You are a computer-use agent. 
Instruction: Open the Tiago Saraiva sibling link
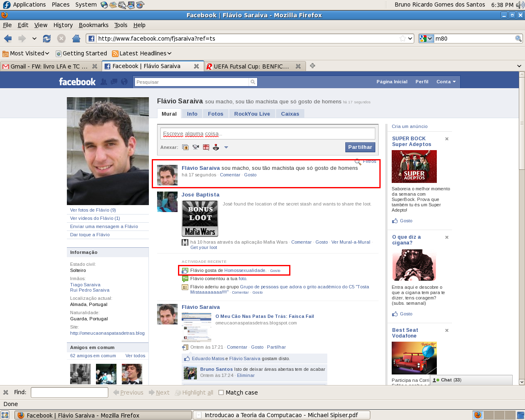[x=85, y=285]
